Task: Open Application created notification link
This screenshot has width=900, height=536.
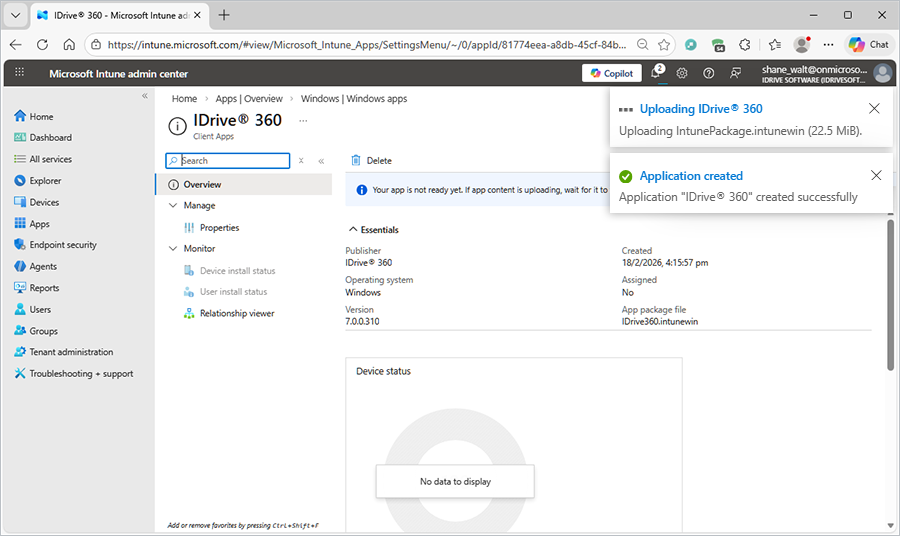Action: [x=691, y=176]
